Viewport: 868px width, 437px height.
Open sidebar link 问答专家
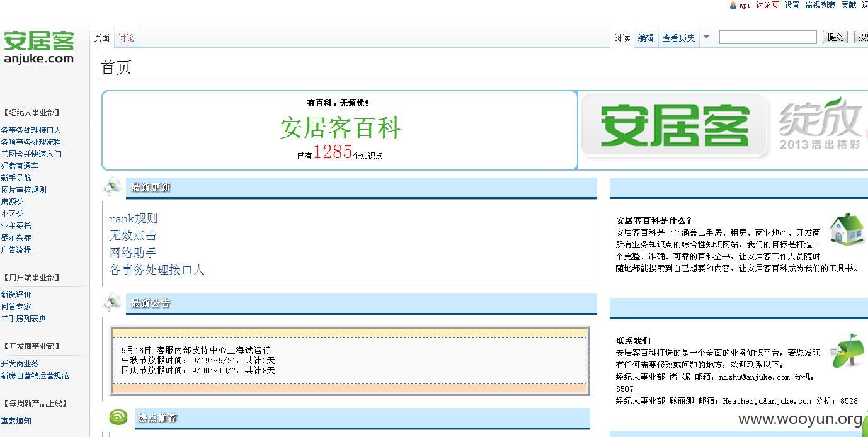tap(16, 307)
